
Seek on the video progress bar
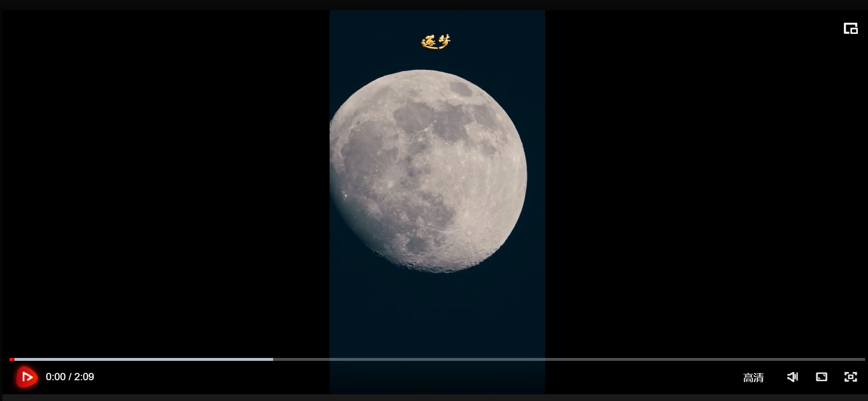(437, 359)
